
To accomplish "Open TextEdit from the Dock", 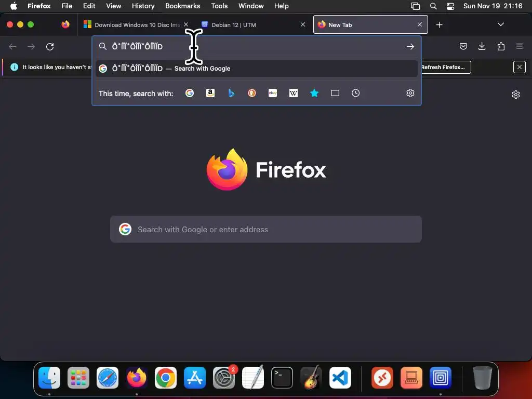I will point(253,377).
